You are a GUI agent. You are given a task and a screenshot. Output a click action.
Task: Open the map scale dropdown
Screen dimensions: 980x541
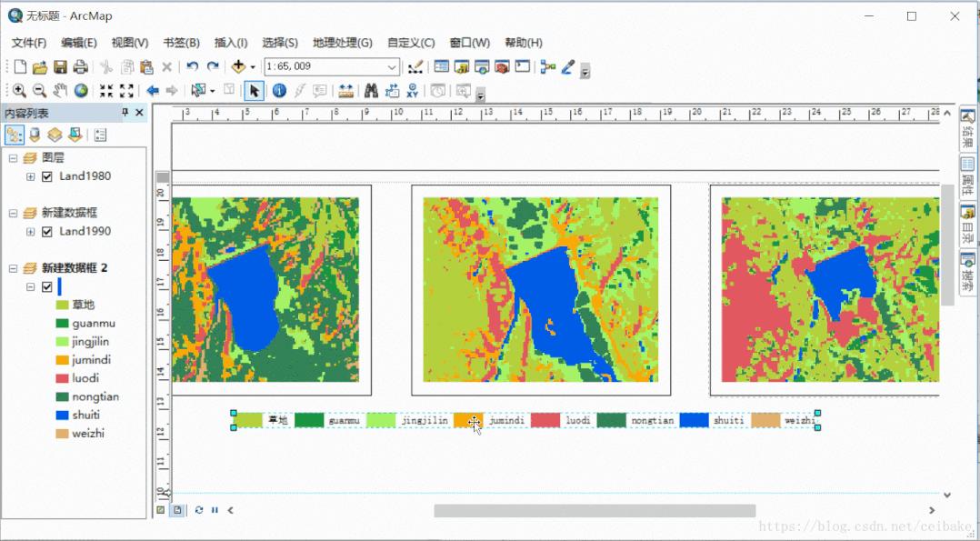(x=392, y=66)
